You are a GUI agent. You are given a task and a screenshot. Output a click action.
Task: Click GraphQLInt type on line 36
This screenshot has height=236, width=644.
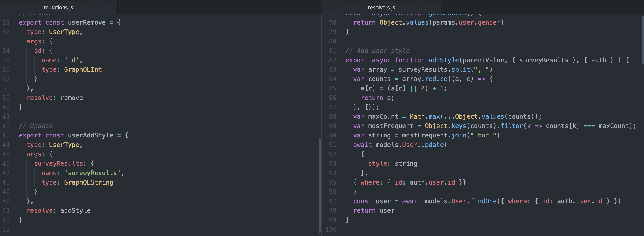click(83, 69)
